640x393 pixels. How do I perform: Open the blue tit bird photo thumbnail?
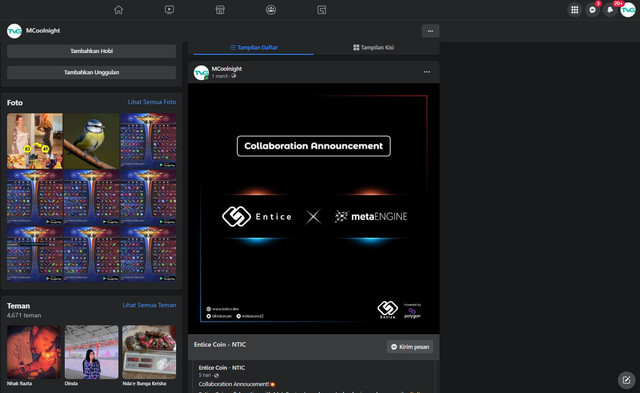pyautogui.click(x=91, y=141)
